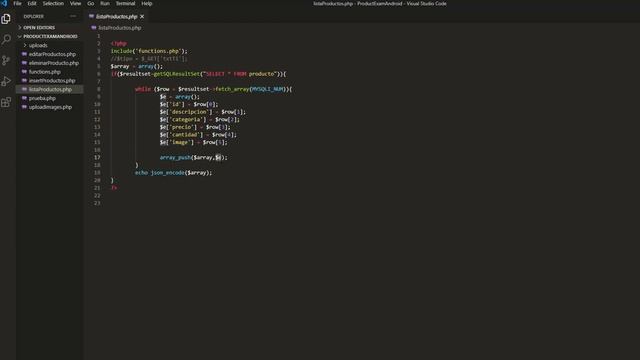Select listaProductos.php in the file tree
Image resolution: width=640 pixels, height=360 pixels.
point(50,89)
